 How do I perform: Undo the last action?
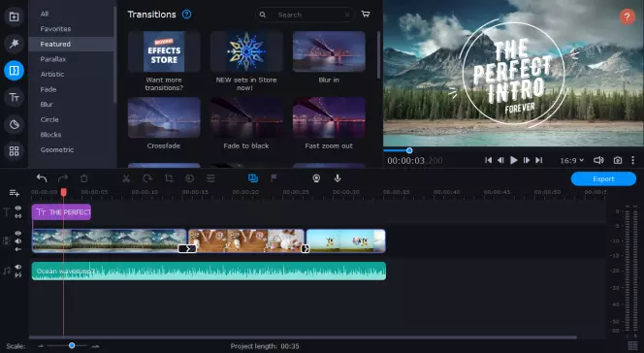coord(42,178)
